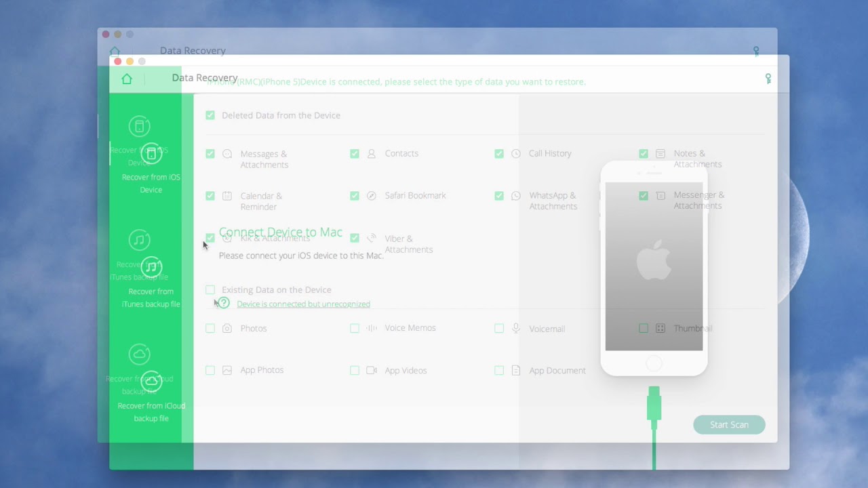The width and height of the screenshot is (868, 488).
Task: Enable the Voicemail checkbox
Action: 499,328
